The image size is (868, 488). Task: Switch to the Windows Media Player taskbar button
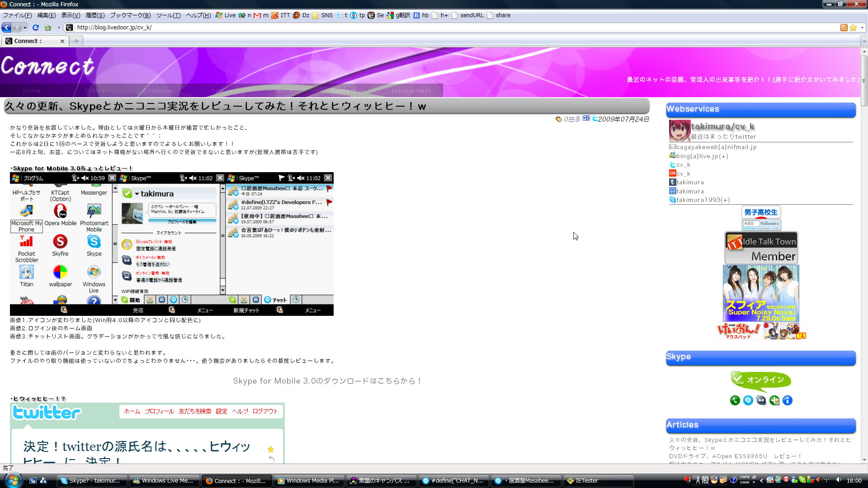pyautogui.click(x=309, y=481)
